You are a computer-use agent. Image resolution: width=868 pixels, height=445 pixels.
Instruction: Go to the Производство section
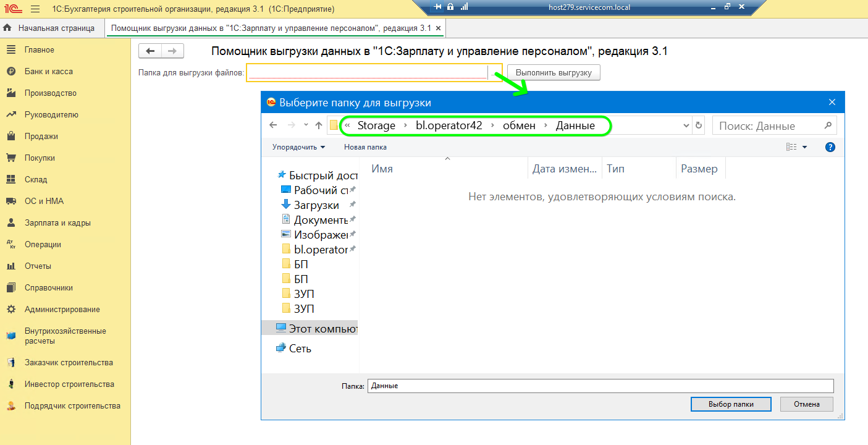(x=51, y=93)
